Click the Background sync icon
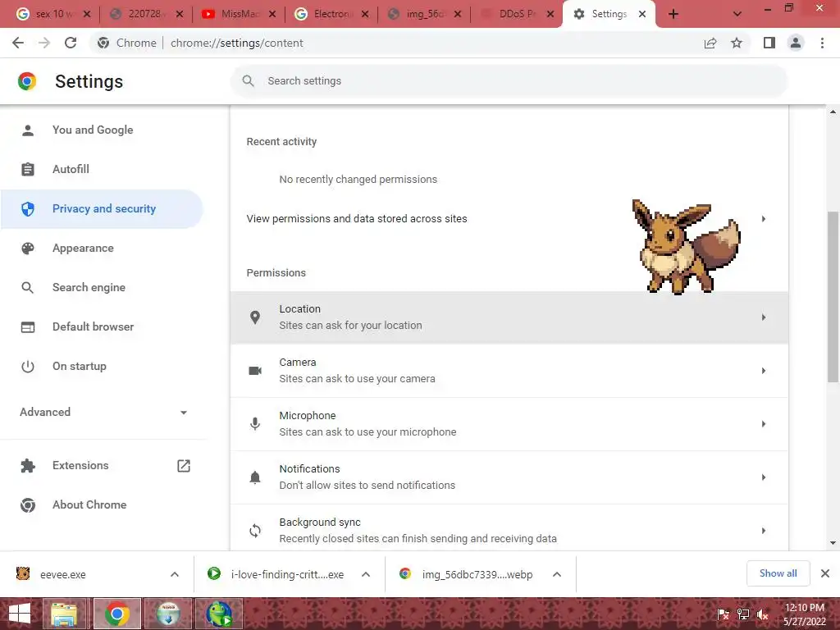 [x=255, y=531]
